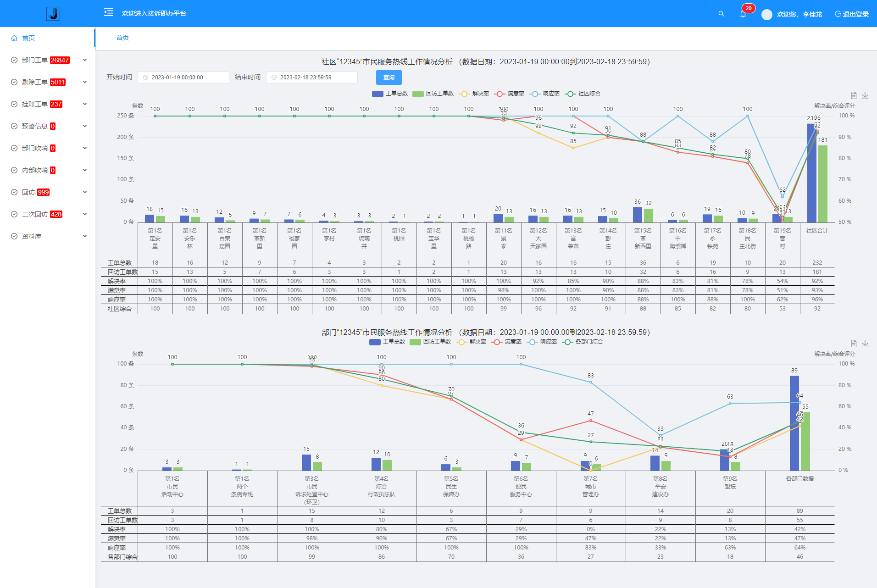
Task: Open the 挂账工单 237 menu item
Action: [x=48, y=104]
